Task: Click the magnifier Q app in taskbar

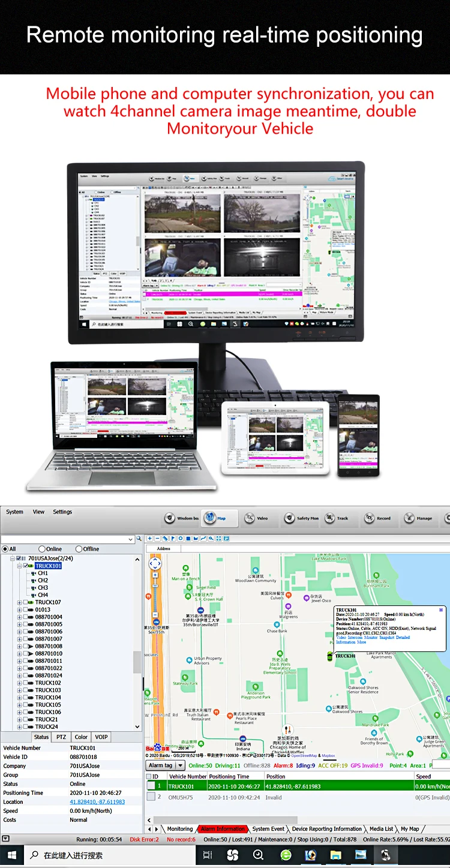Action: pos(259,855)
